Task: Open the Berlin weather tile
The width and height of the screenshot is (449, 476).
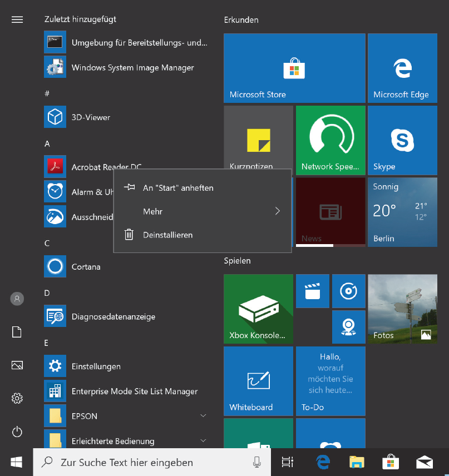Action: [x=402, y=212]
